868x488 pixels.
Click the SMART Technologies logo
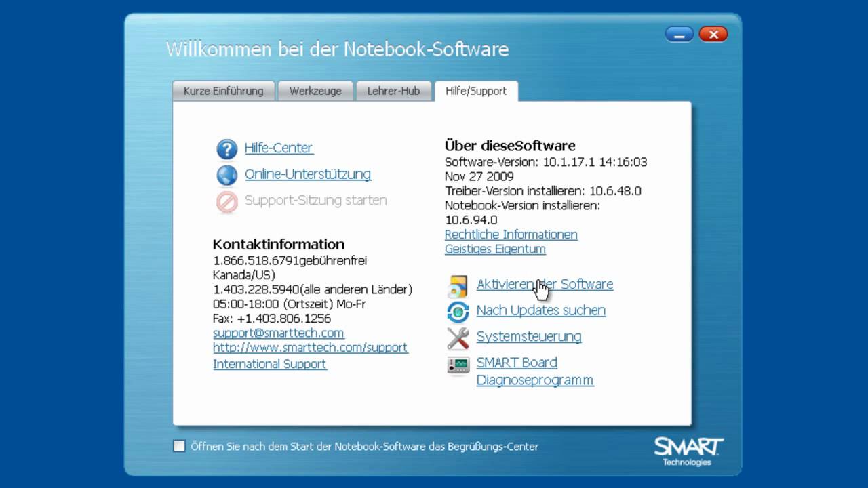[688, 451]
